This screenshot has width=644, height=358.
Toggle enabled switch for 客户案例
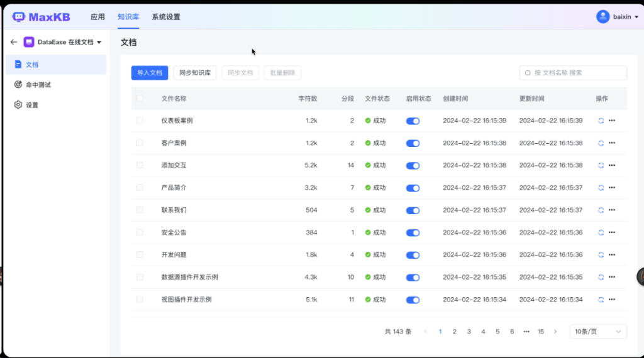pos(413,143)
